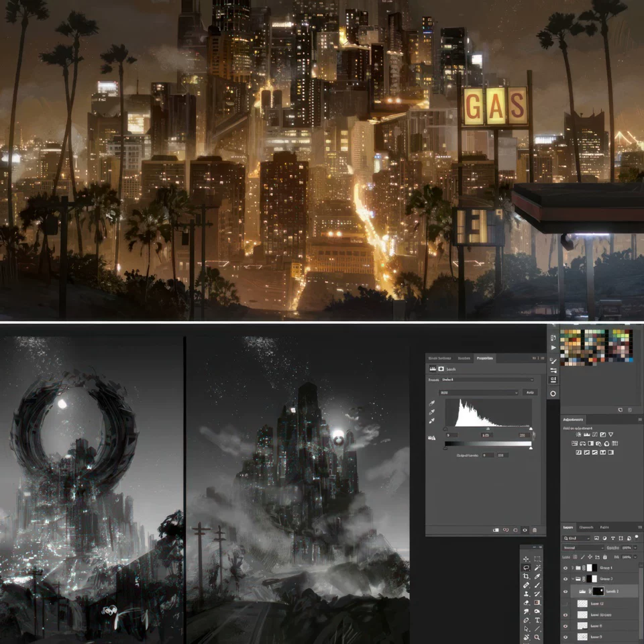Select the Rectangular Marquee tool
The width and height of the screenshot is (644, 644).
point(537,559)
